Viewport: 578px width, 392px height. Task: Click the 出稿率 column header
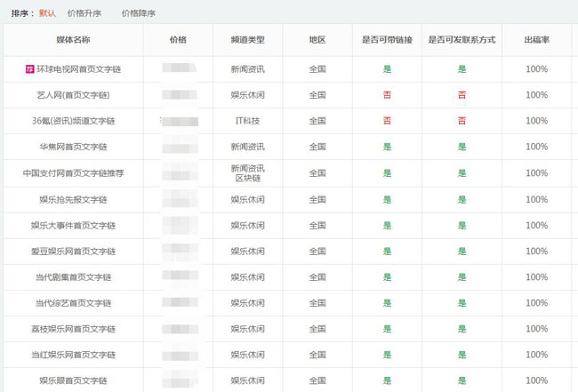(x=537, y=40)
